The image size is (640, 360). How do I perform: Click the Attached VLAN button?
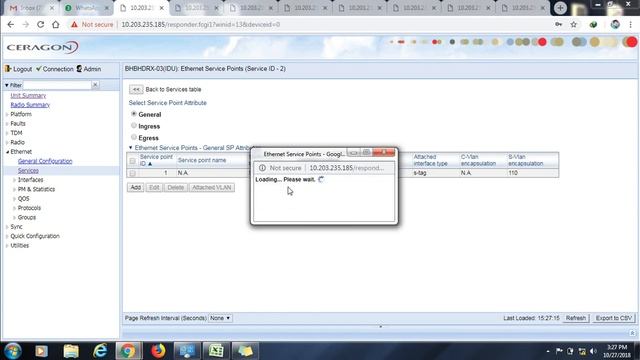[x=211, y=187]
